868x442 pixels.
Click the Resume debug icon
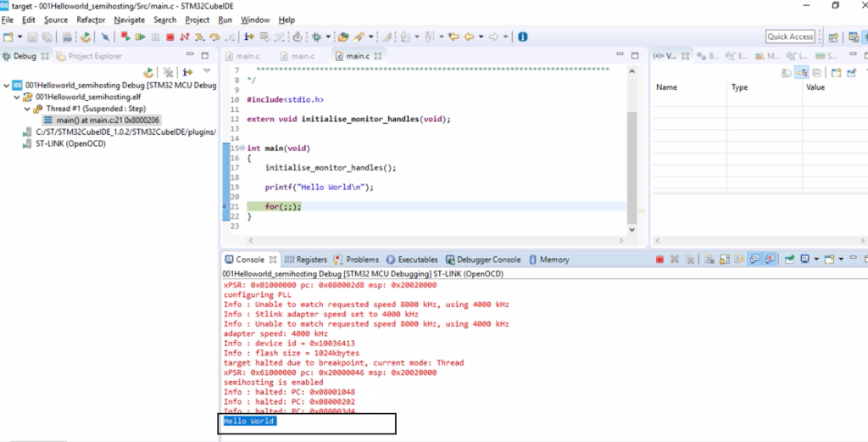pos(140,36)
